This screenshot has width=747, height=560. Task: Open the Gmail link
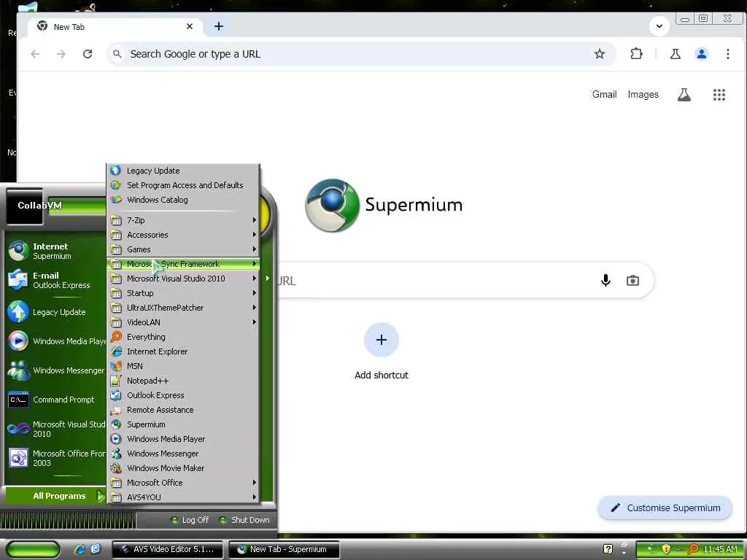point(604,94)
